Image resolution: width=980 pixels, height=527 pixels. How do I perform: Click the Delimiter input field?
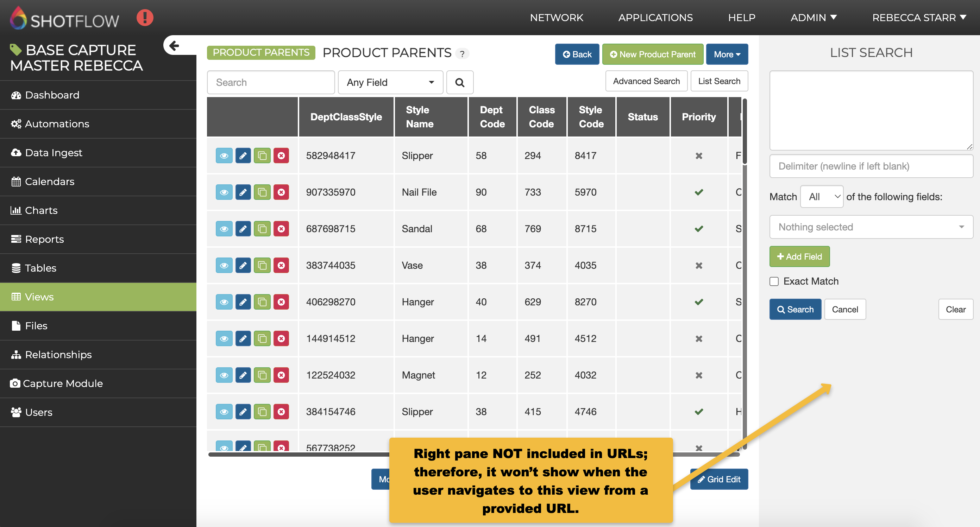coord(871,166)
